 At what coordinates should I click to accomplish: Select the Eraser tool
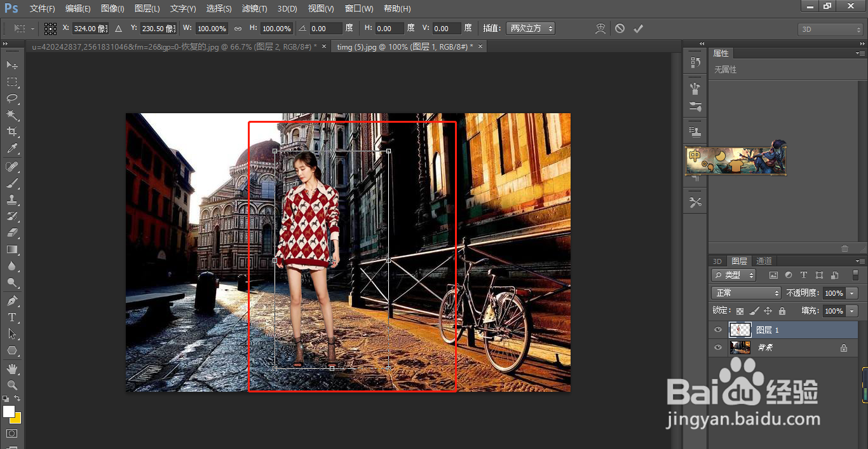(x=12, y=233)
